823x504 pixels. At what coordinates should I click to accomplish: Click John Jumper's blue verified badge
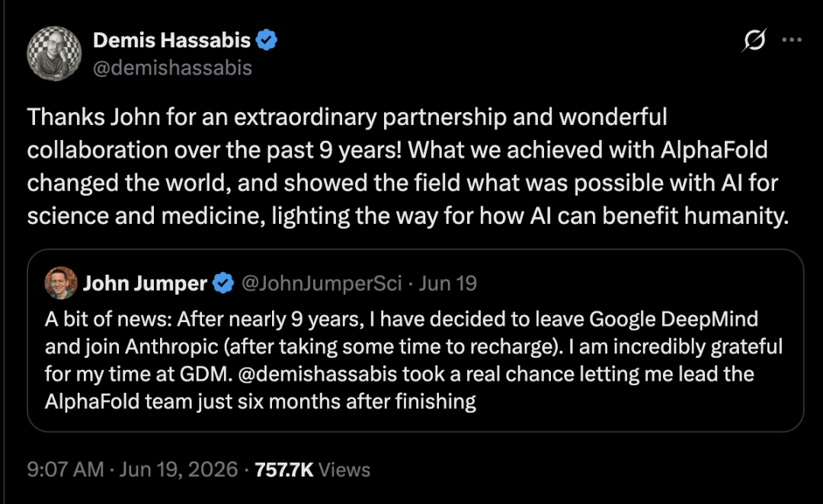coord(223,283)
